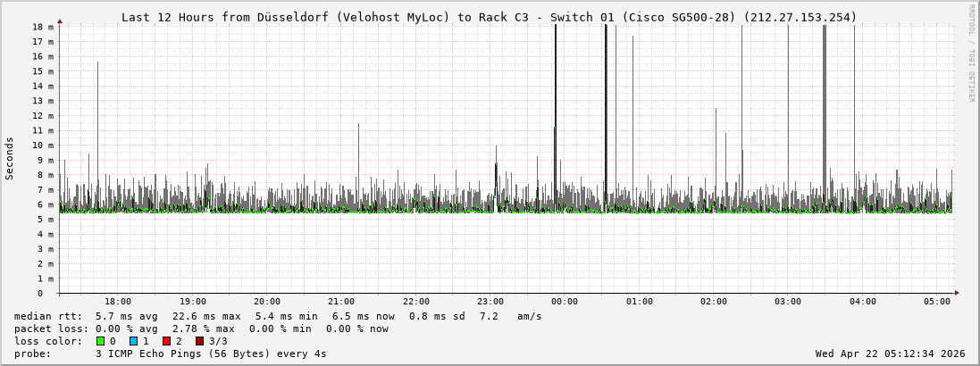Click the median rtt statistics row
980x366 pixels.
point(278,316)
